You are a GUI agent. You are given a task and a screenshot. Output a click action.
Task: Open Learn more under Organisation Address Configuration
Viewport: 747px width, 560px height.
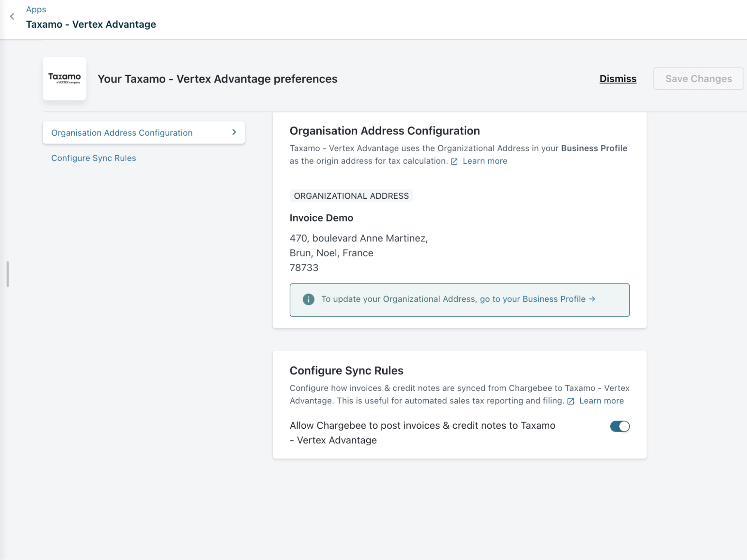pos(485,161)
